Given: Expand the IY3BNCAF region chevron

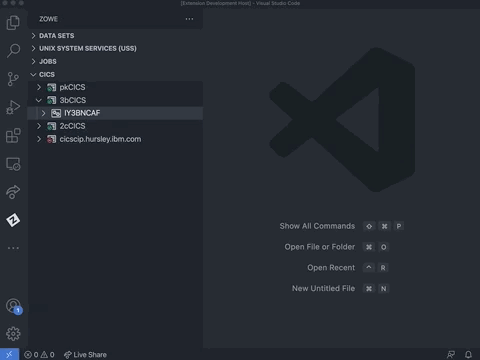Looking at the screenshot, I should (x=44, y=113).
